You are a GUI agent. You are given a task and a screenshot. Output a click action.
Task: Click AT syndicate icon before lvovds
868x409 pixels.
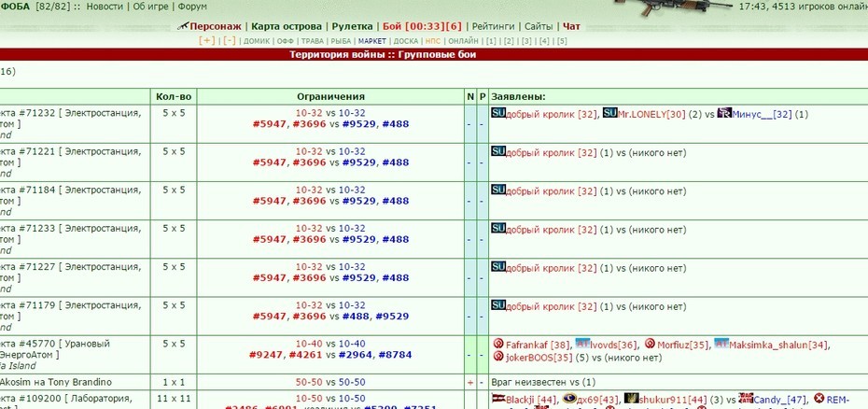pyautogui.click(x=582, y=343)
